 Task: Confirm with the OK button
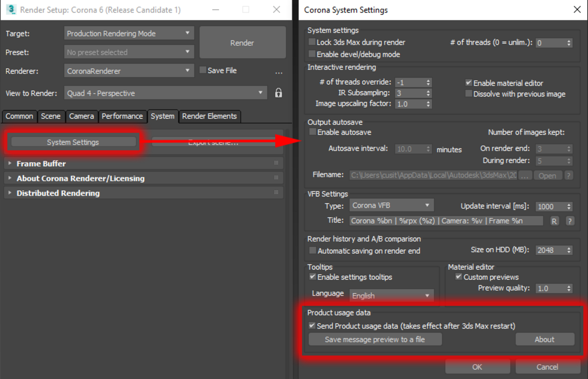point(477,366)
